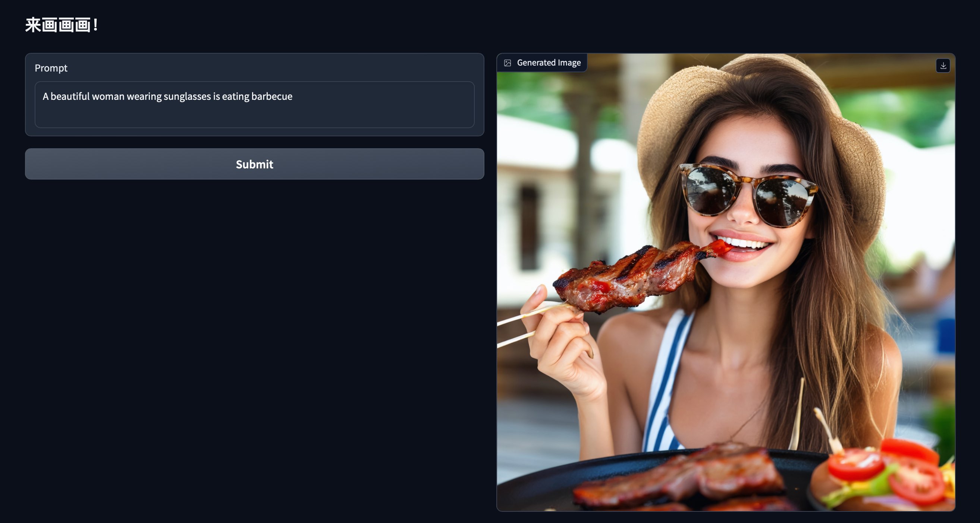The image size is (980, 523).
Task: Click the 来画画画! page heading
Action: coord(62,25)
